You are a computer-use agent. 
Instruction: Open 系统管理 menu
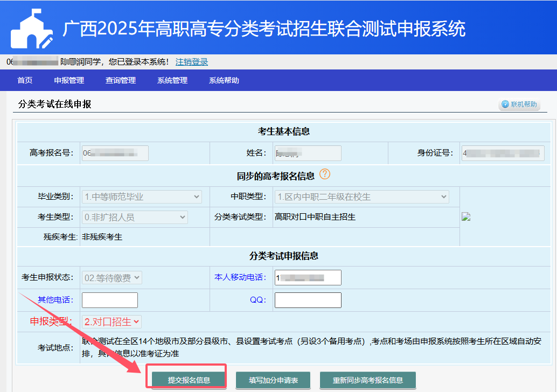(172, 81)
